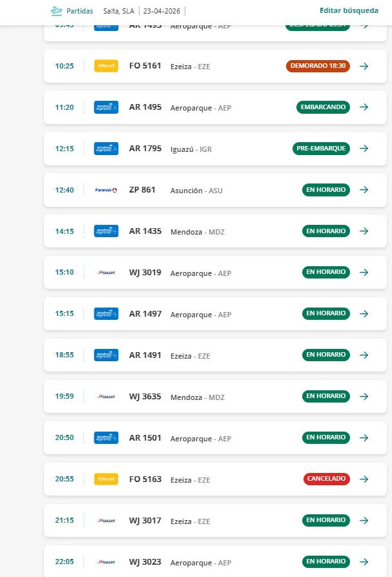Click Editar búsqueda link
This screenshot has height=577, width=392.
coord(349,10)
